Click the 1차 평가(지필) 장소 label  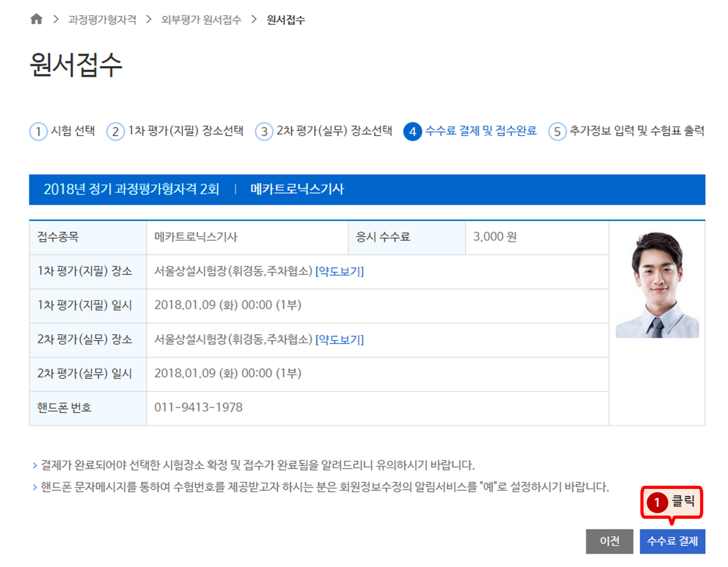click(84, 272)
